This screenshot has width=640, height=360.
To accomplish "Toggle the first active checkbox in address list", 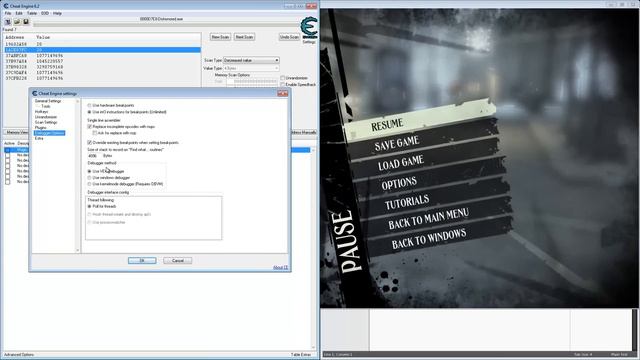I will (x=7, y=150).
